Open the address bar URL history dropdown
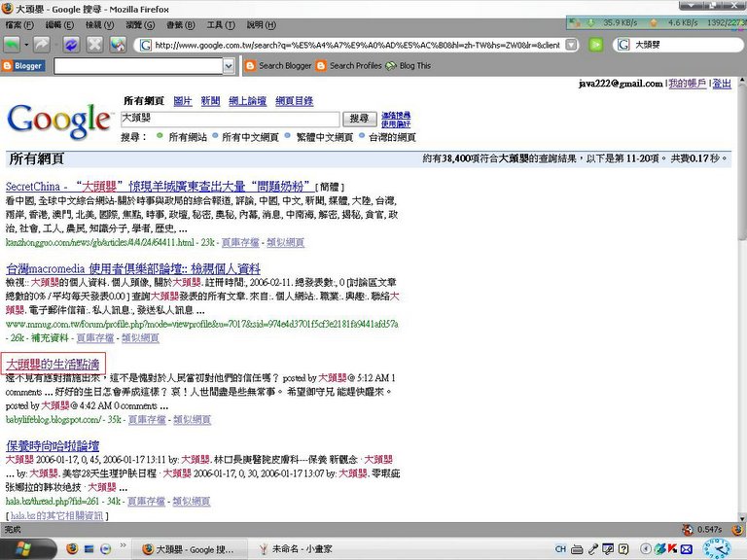The image size is (747, 560). tap(571, 45)
